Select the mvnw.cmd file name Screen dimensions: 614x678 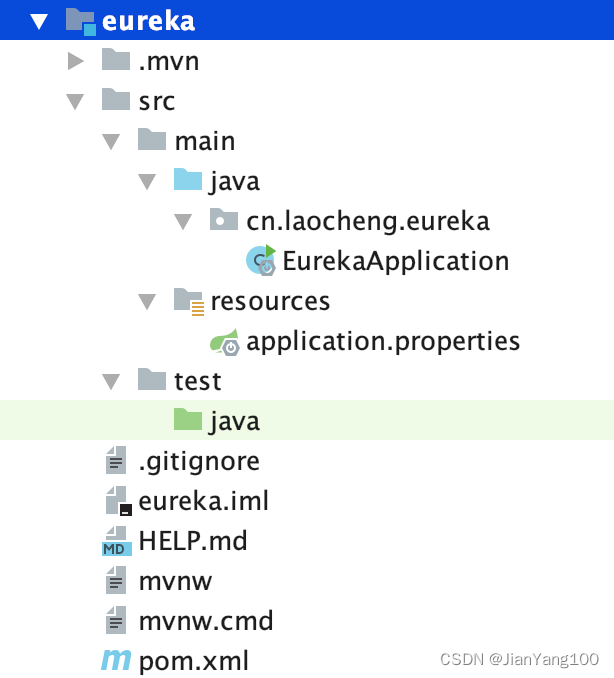(x=206, y=621)
